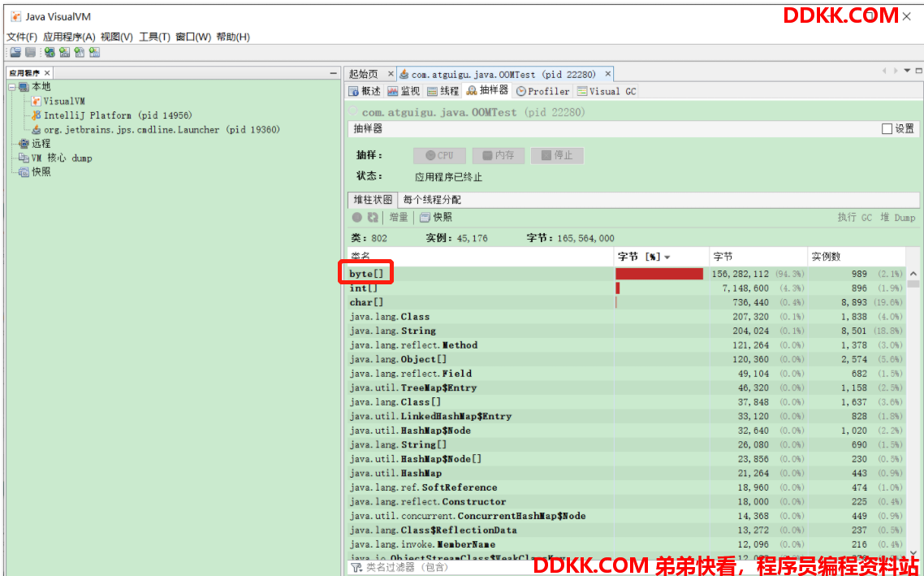This screenshot has height=576, width=924.
Task: Select the int[] class row
Action: click(627, 288)
